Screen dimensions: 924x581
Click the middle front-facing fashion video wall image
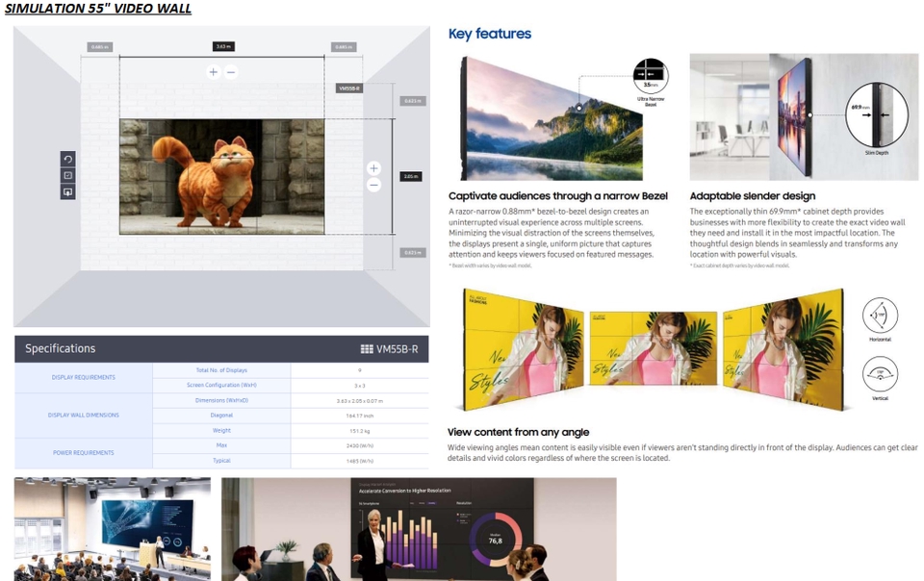click(653, 348)
